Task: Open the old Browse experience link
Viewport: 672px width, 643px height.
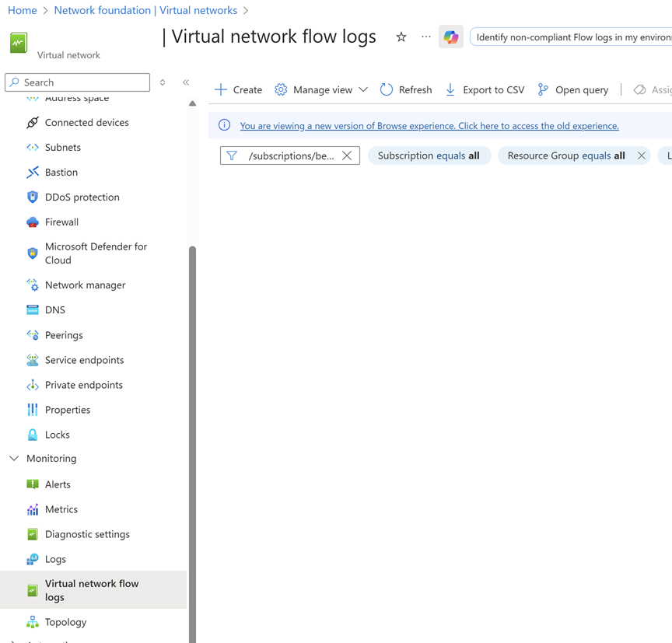Action: [x=429, y=126]
